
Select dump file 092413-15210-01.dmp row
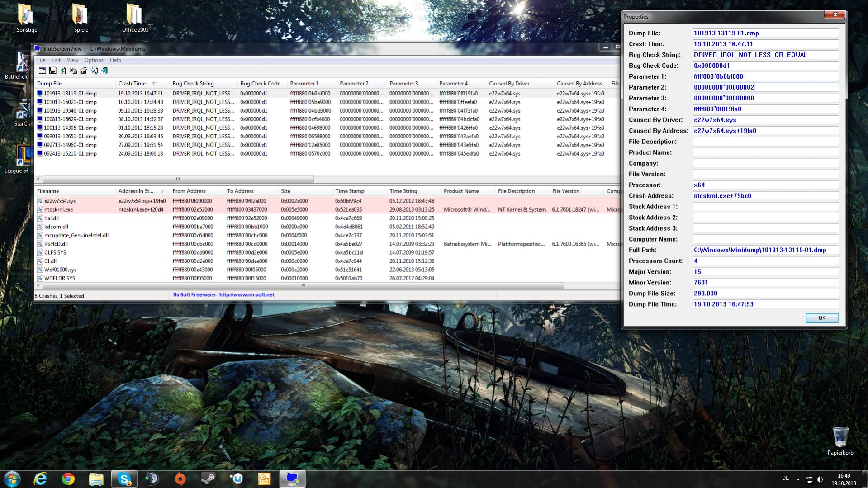click(327, 154)
